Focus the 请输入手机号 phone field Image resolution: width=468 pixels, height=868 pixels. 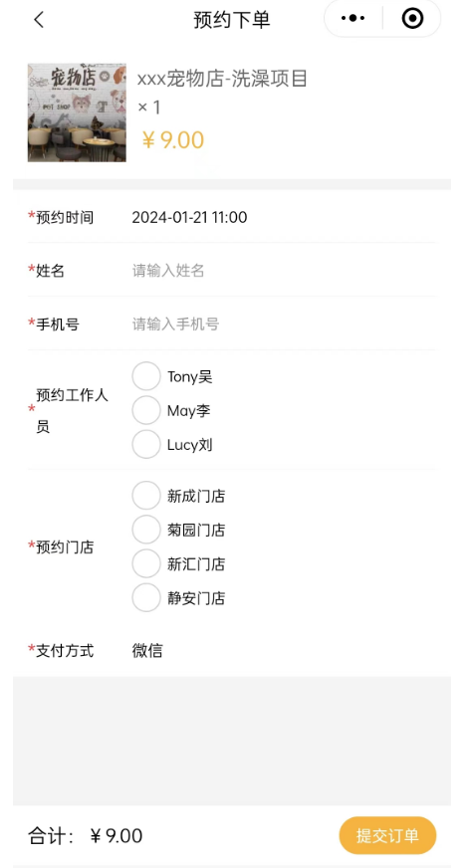pyautogui.click(x=283, y=324)
